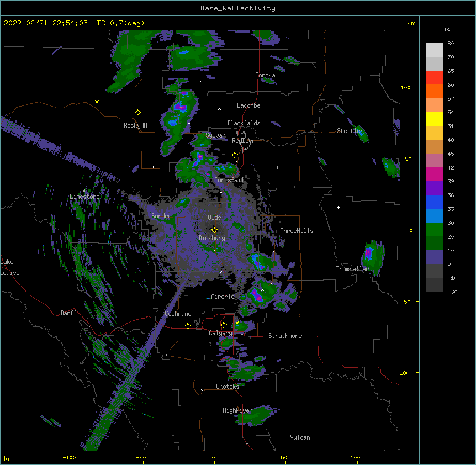Click the km unit label at bottom left
The image size is (476, 465).
8,458
